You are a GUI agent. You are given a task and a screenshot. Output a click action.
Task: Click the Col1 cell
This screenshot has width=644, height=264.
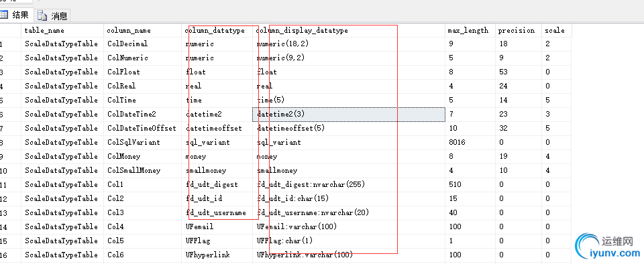click(142, 184)
